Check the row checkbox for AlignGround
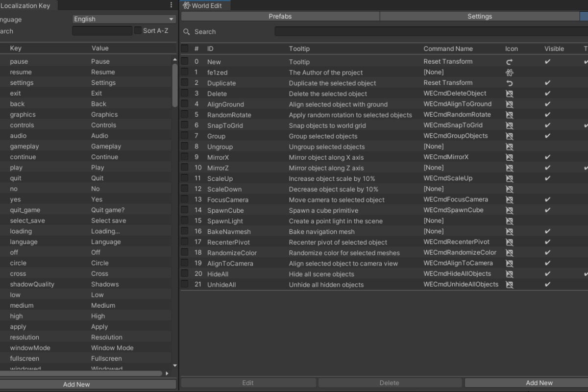The height and width of the screenshot is (392, 588). (x=185, y=104)
